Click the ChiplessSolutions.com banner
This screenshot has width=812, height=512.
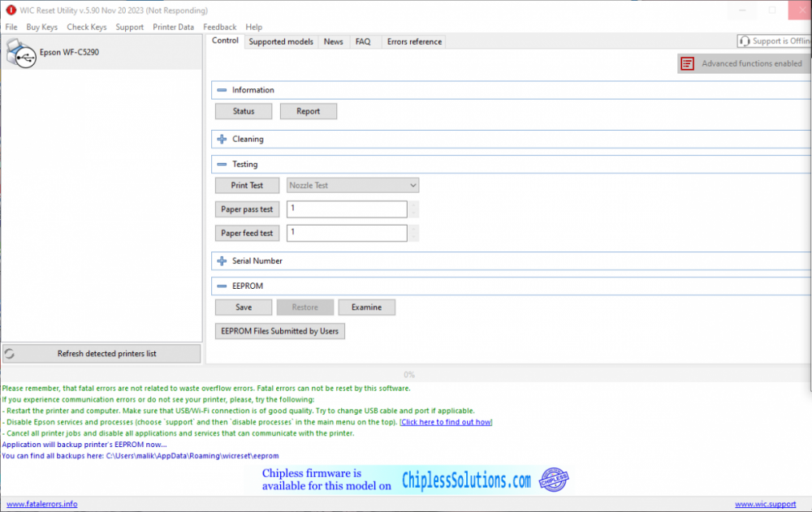pyautogui.click(x=407, y=480)
